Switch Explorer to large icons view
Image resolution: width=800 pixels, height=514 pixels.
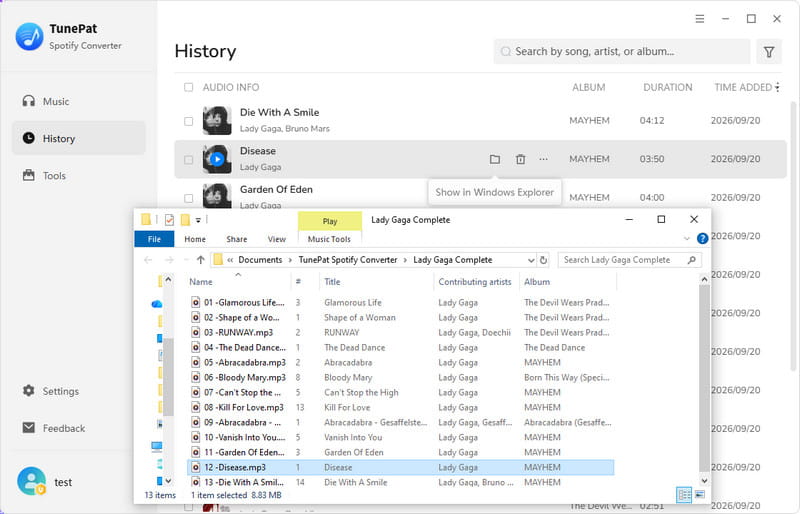(699, 494)
